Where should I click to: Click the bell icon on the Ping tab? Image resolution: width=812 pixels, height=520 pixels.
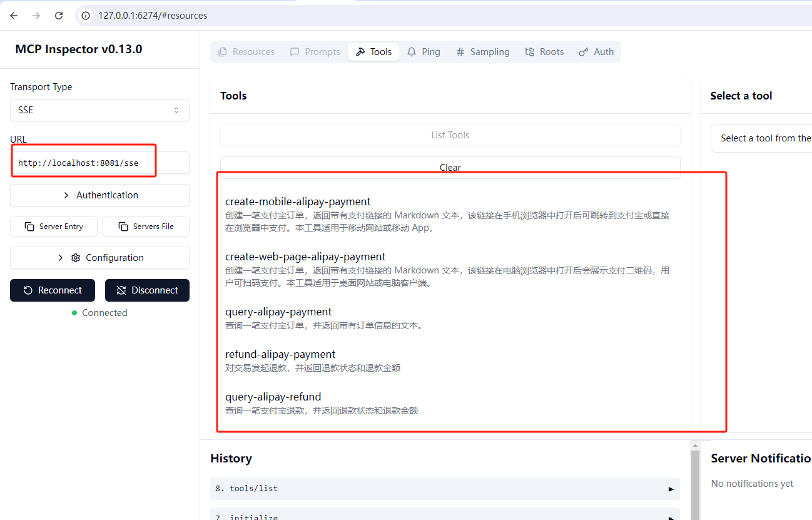[411, 52]
